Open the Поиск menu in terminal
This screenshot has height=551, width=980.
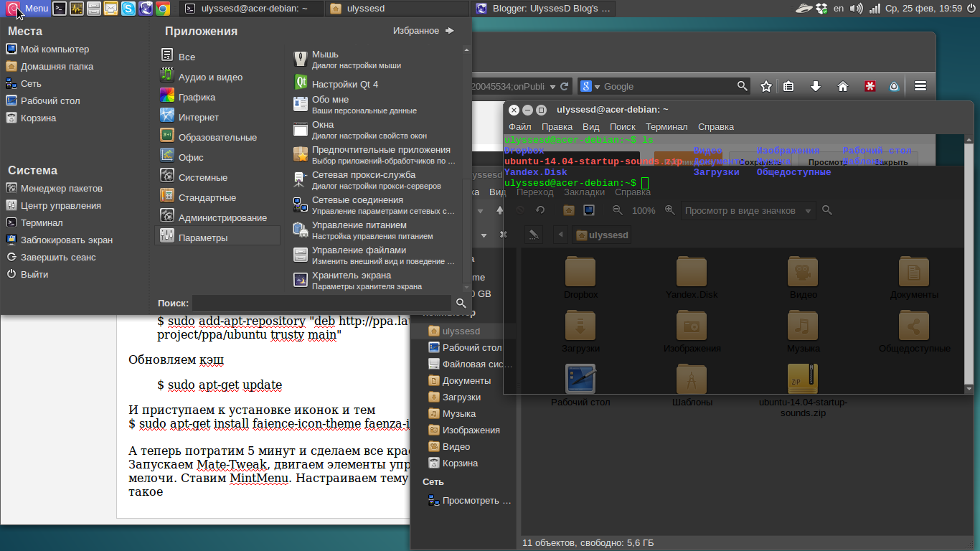click(623, 127)
